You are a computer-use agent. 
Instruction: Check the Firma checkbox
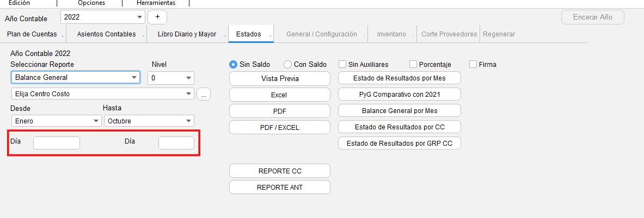tap(473, 64)
